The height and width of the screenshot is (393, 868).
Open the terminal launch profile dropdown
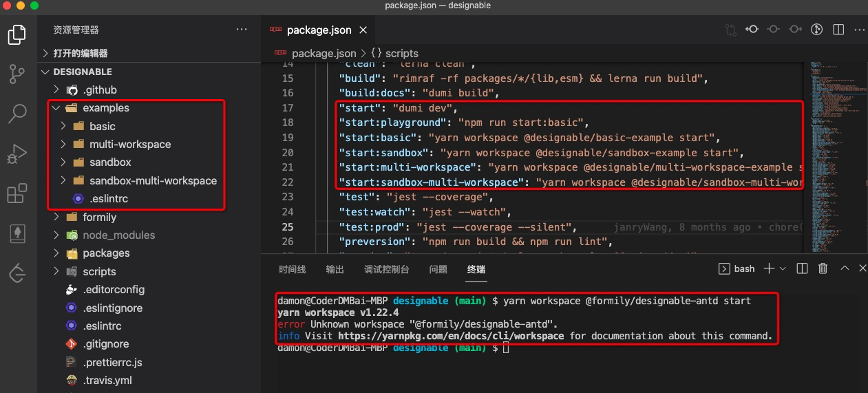(783, 269)
